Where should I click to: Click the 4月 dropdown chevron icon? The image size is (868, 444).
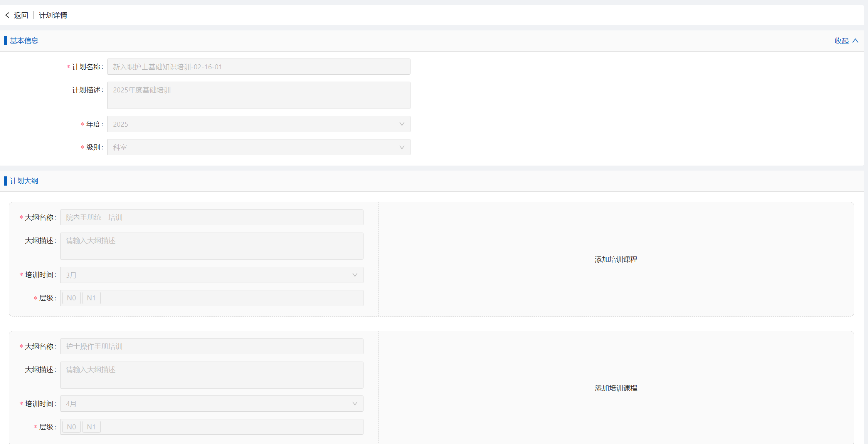tap(355, 404)
